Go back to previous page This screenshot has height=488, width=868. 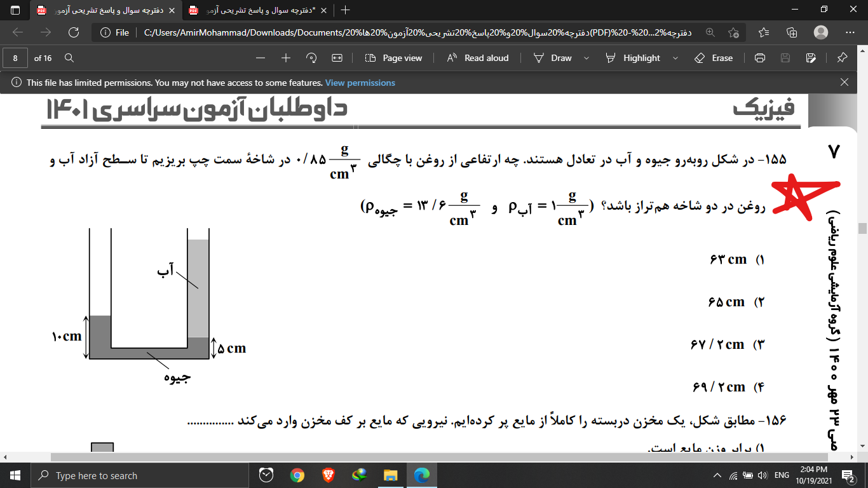click(x=18, y=32)
